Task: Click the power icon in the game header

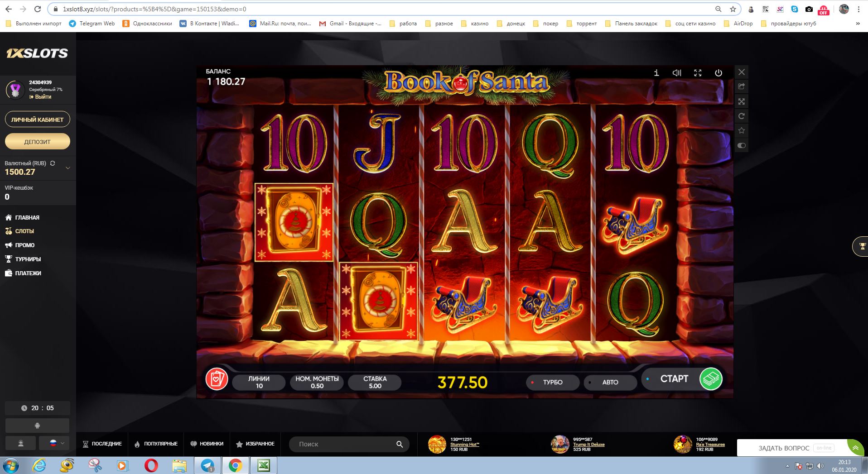Action: tap(719, 72)
